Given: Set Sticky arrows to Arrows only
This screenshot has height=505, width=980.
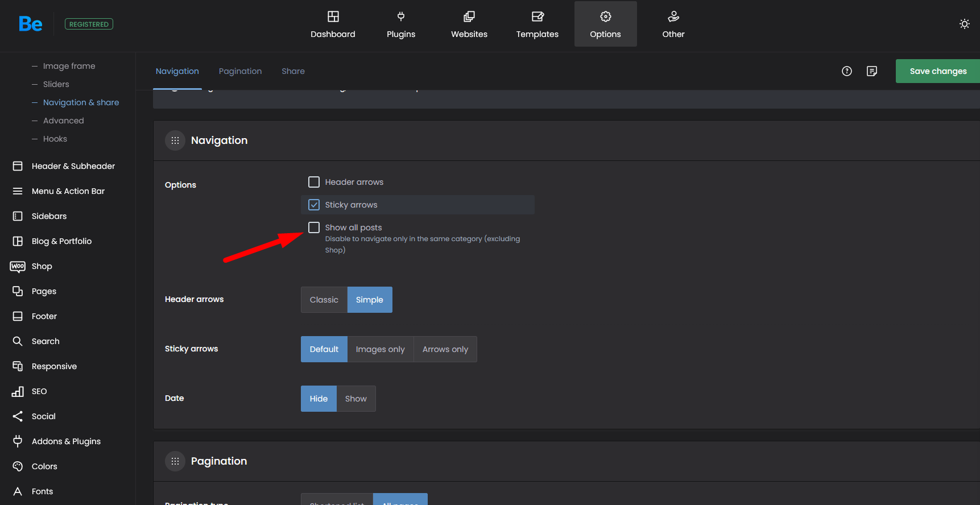Looking at the screenshot, I should (445, 349).
